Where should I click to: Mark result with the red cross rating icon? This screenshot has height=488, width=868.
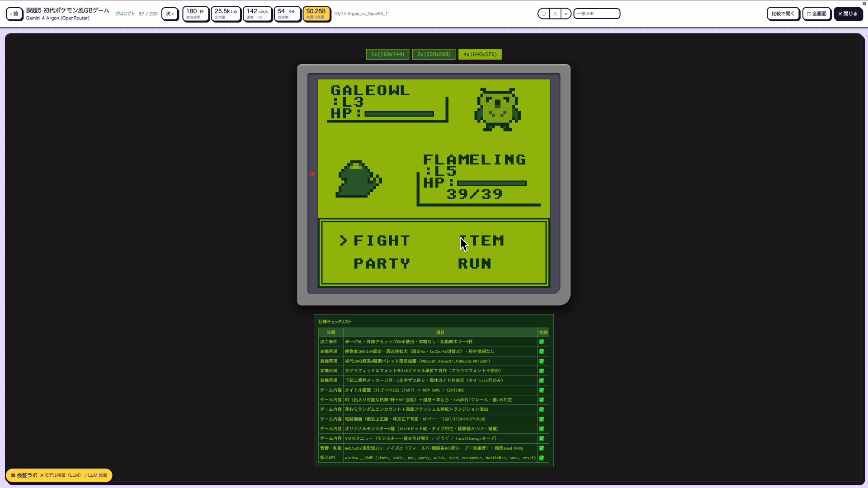566,14
